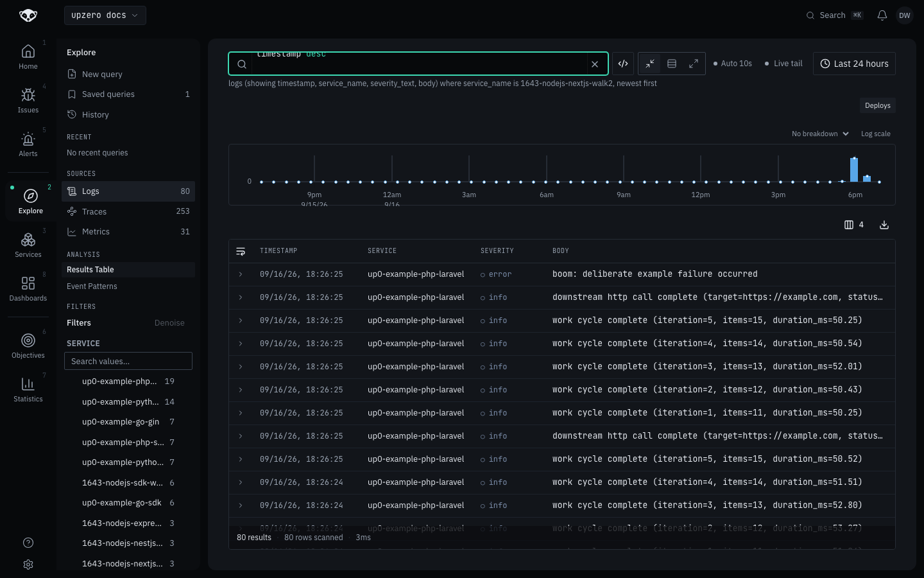Select the expand fullscreen view icon
Image resolution: width=924 pixels, height=578 pixels.
tap(694, 64)
